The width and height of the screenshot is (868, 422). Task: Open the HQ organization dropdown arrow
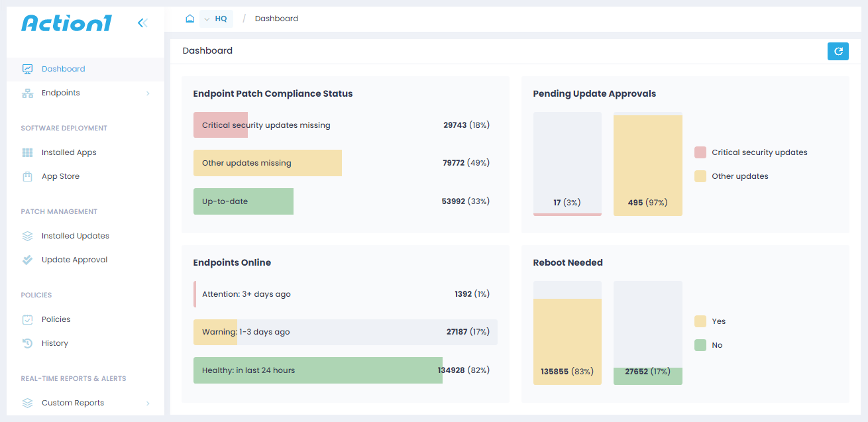pyautogui.click(x=206, y=19)
